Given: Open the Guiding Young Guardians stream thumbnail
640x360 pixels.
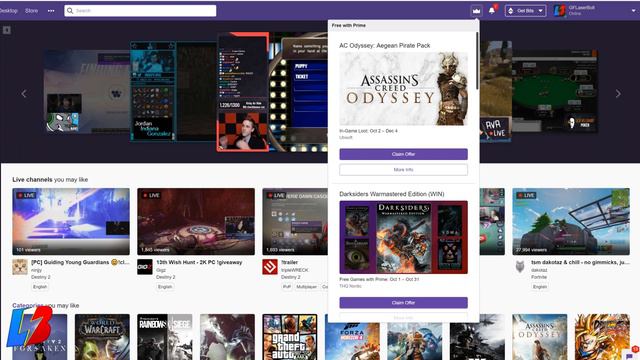Looking at the screenshot, I should (71, 221).
